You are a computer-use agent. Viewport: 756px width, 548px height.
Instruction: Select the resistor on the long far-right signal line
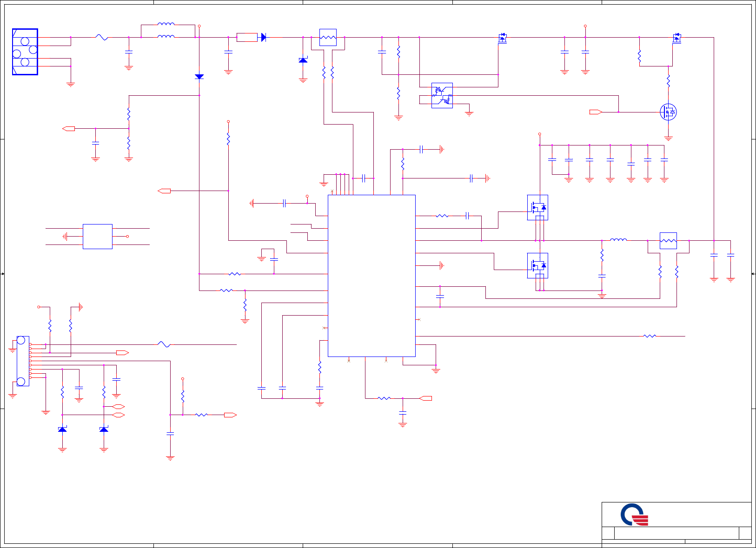pyautogui.click(x=650, y=336)
